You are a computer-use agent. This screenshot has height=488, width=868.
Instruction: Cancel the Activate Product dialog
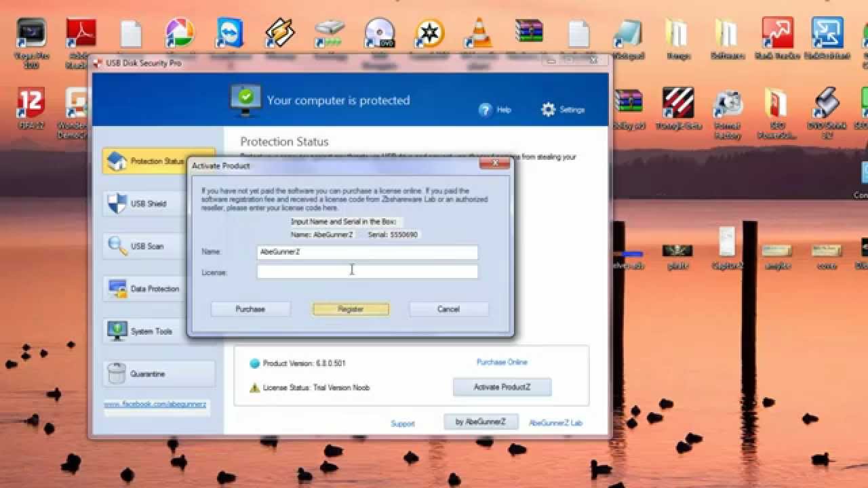coord(448,309)
